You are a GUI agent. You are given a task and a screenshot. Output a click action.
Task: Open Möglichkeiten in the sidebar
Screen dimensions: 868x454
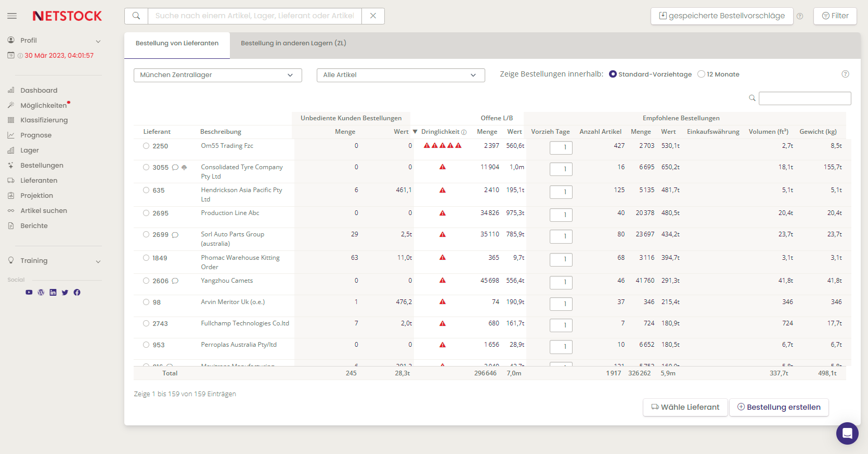pos(44,106)
